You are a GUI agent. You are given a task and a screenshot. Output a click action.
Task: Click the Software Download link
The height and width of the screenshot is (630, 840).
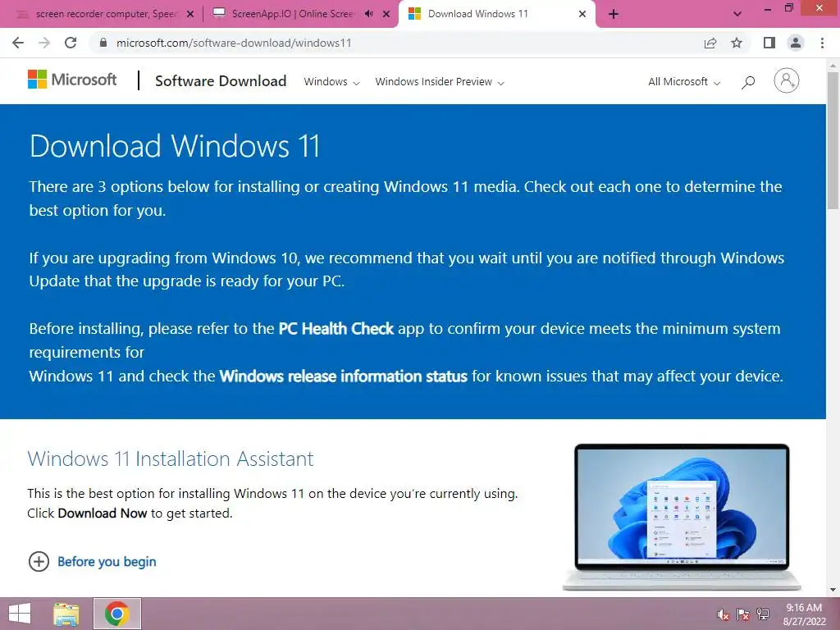click(221, 81)
